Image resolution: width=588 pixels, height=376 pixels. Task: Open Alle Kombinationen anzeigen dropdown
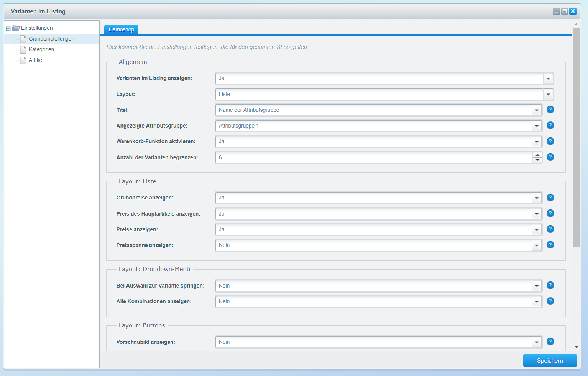537,302
